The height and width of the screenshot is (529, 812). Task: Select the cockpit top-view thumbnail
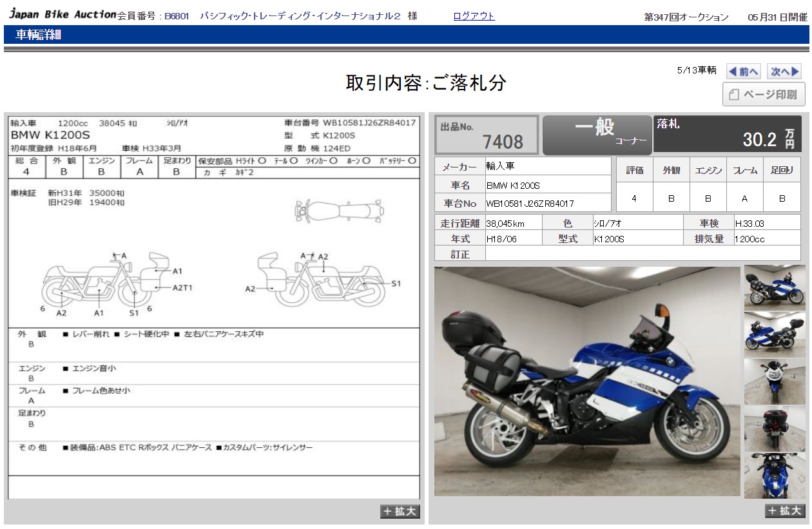(775, 476)
